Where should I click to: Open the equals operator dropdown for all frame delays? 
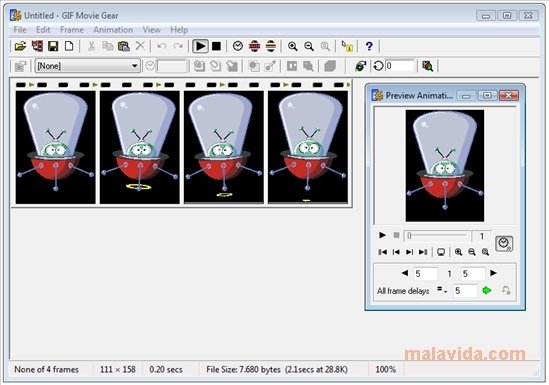click(442, 290)
